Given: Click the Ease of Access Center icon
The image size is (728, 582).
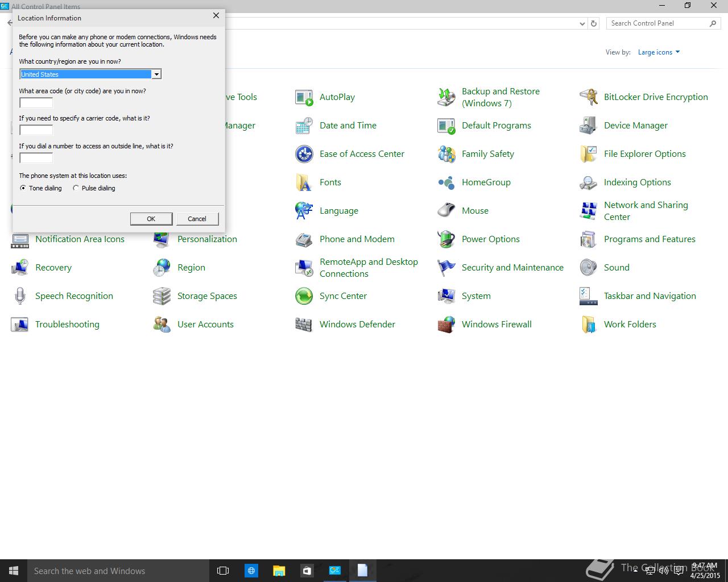Looking at the screenshot, I should tap(304, 154).
